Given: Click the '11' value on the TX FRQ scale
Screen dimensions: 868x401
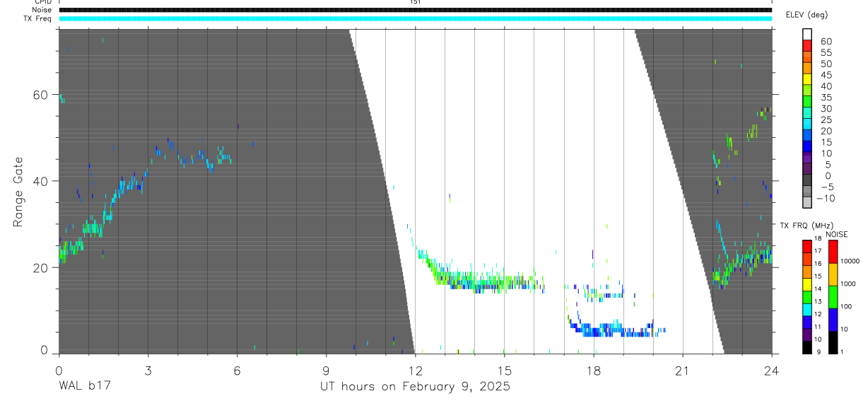Looking at the screenshot, I should point(817,327).
